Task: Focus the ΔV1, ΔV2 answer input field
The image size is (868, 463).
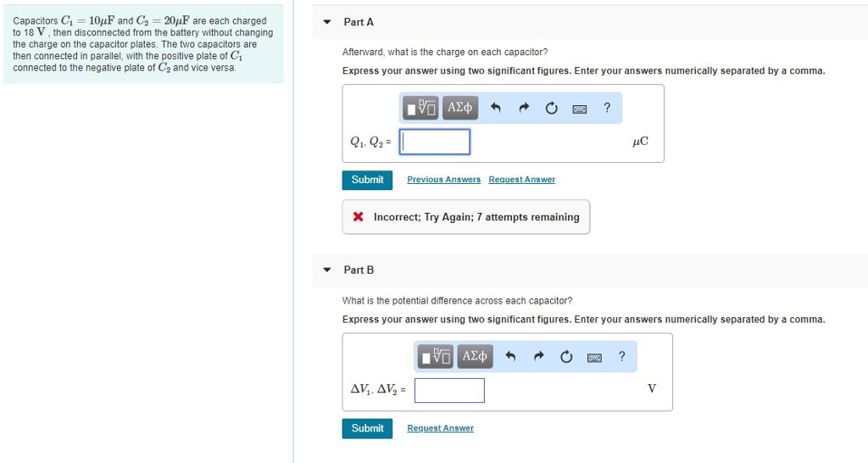Action: coord(449,390)
